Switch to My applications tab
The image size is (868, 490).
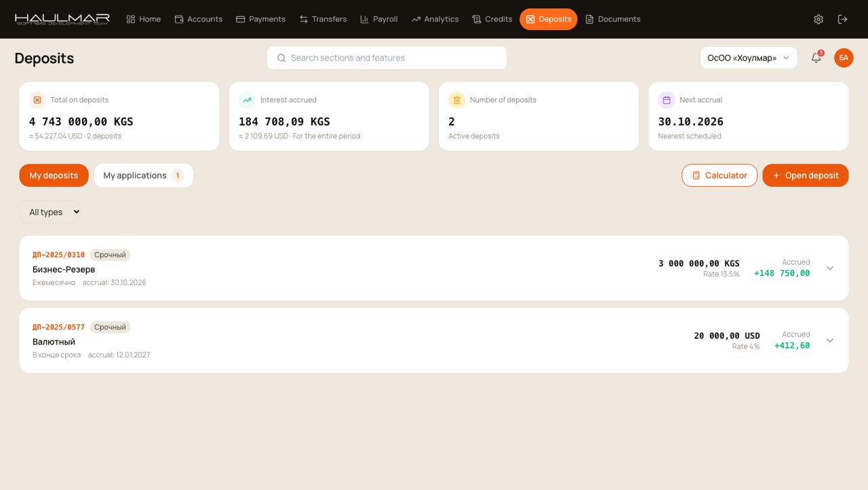point(144,175)
